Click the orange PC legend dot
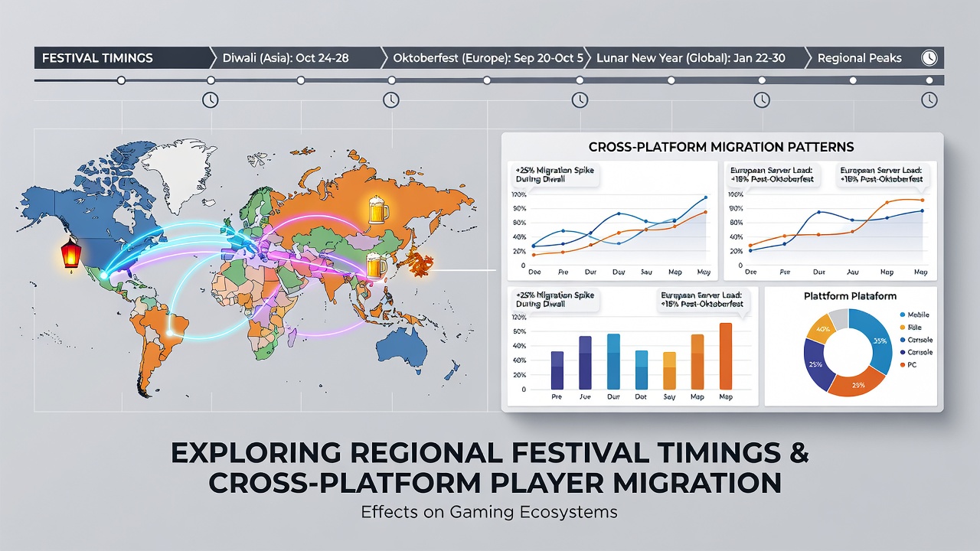 [903, 365]
